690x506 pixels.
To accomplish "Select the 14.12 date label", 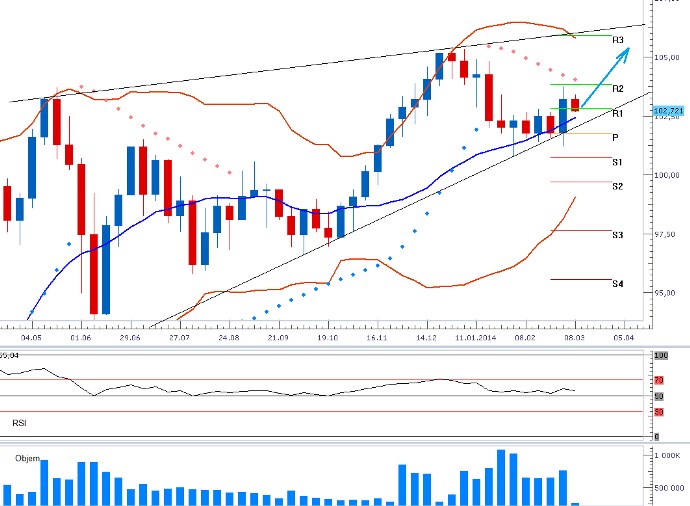I will click(x=427, y=338).
